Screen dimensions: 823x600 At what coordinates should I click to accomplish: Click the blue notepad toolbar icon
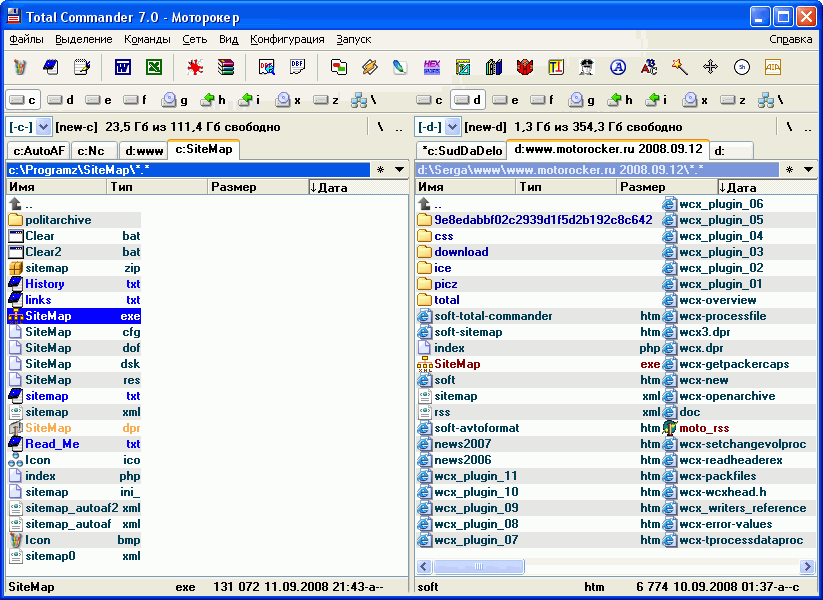51,67
